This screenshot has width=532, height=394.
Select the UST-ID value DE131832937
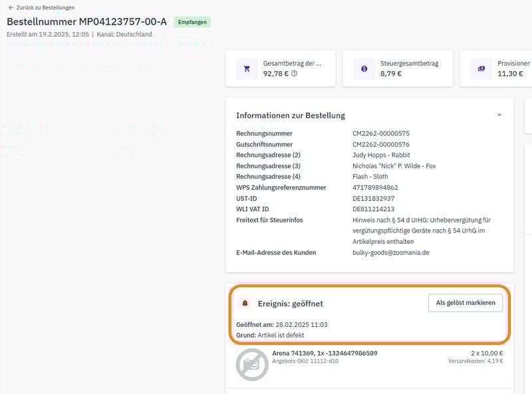point(373,199)
